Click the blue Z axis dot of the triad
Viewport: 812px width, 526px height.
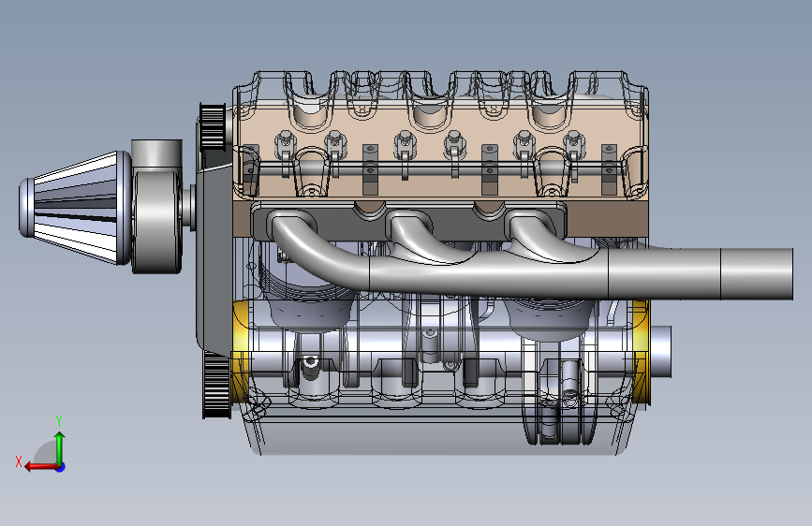(61, 467)
